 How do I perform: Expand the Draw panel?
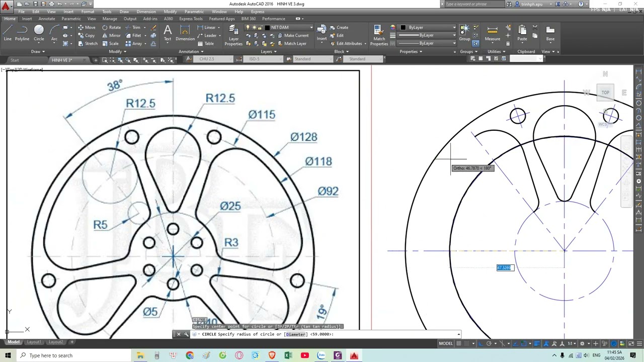coord(38,51)
